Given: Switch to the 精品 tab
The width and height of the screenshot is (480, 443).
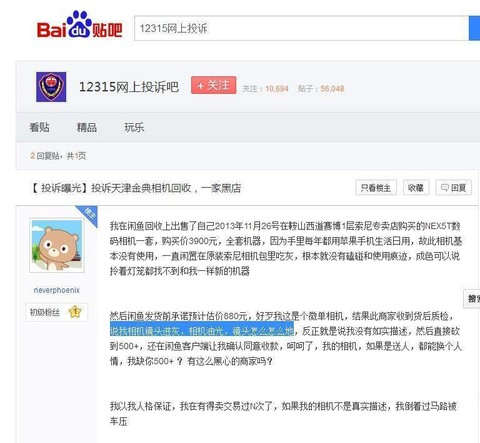Looking at the screenshot, I should [87, 127].
